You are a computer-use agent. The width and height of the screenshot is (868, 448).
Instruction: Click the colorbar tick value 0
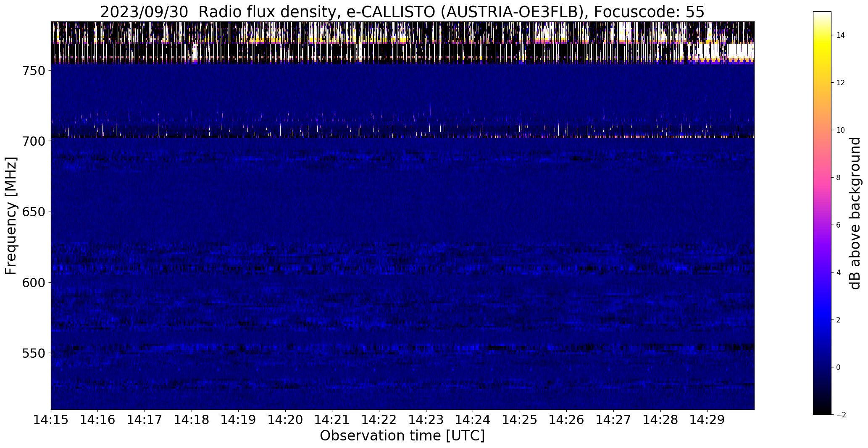point(839,367)
